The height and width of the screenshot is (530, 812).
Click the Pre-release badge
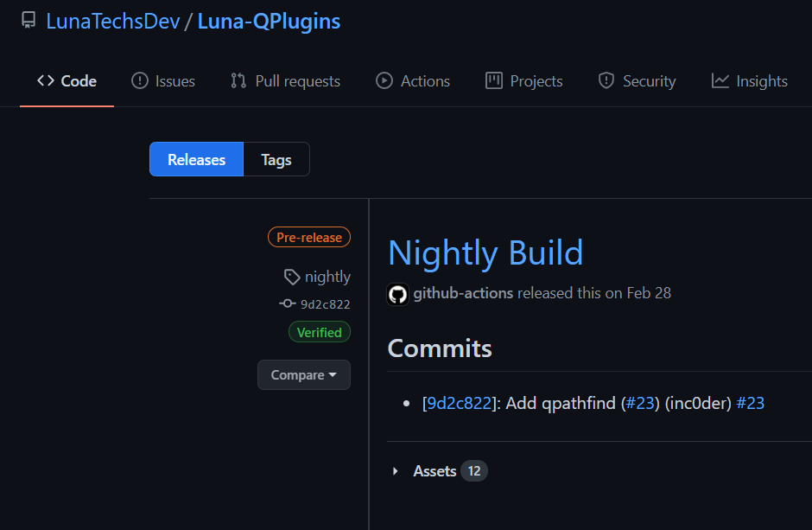[309, 237]
